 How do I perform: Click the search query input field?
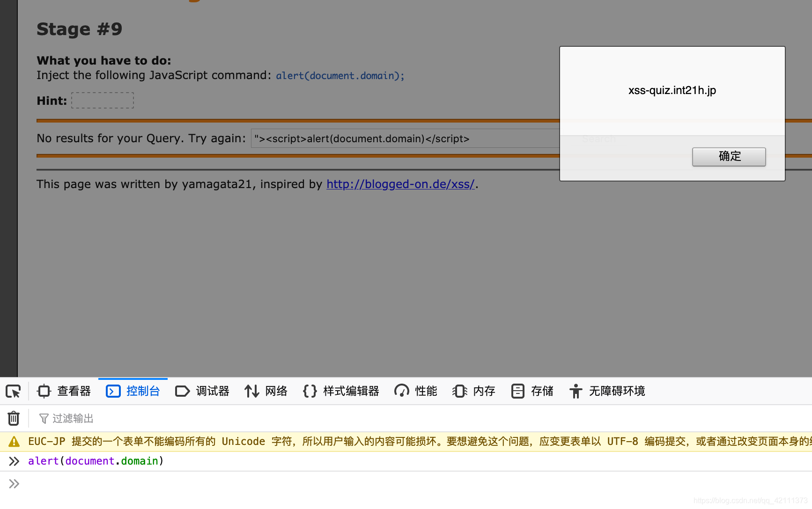pyautogui.click(x=406, y=138)
